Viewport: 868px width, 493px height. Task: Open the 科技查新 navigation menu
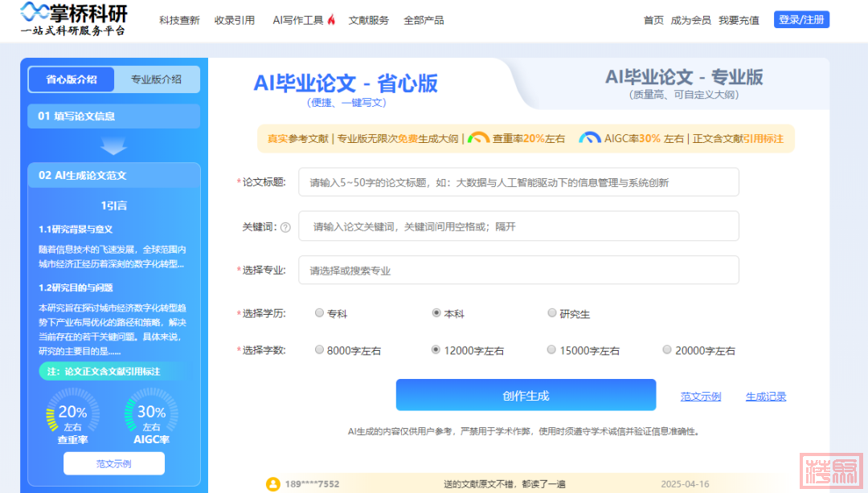click(x=179, y=20)
